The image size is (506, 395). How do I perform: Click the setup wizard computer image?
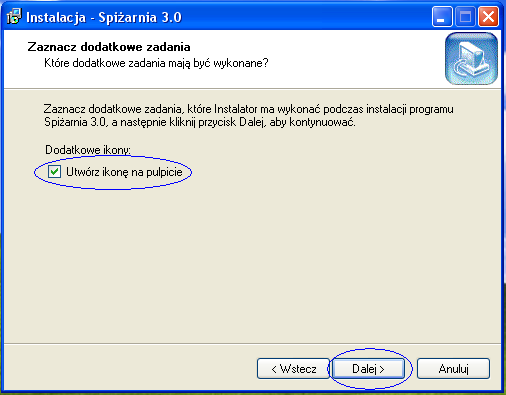(471, 58)
